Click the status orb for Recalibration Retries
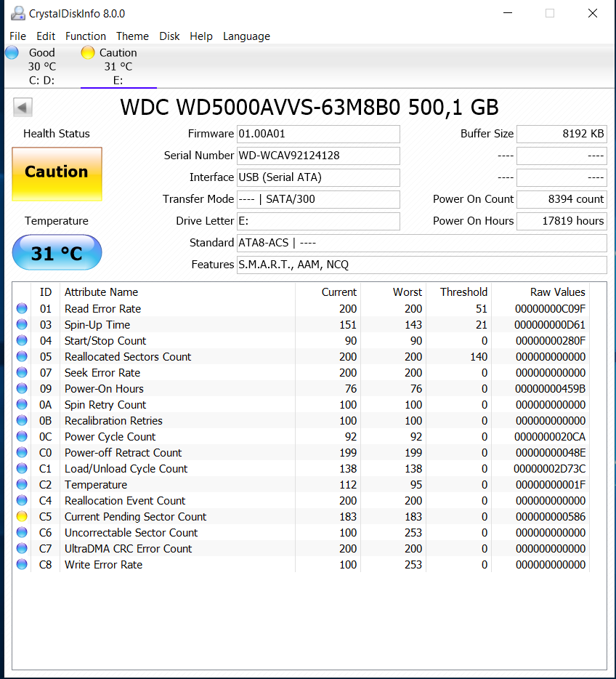616x679 pixels. pos(22,420)
